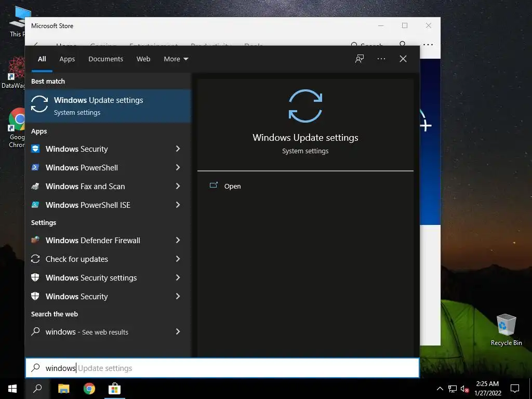Expand web results chevron for windows
Viewport: 532px width, 399px height.
pos(178,331)
